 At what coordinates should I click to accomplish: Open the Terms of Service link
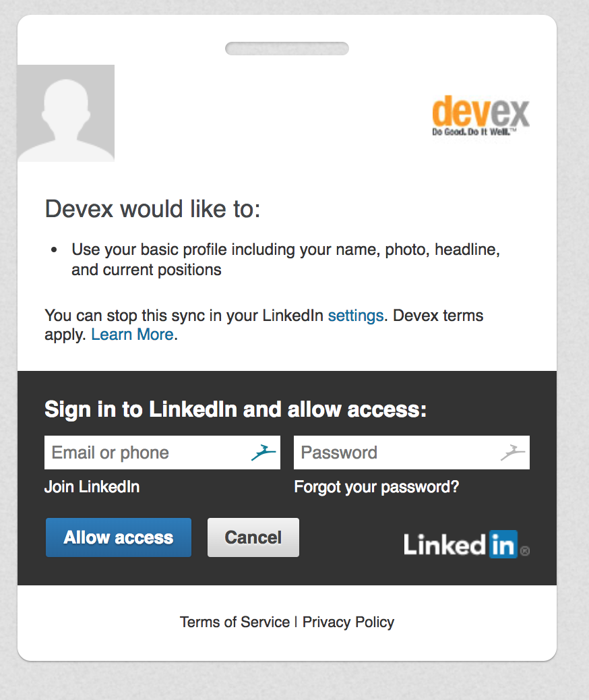235,622
